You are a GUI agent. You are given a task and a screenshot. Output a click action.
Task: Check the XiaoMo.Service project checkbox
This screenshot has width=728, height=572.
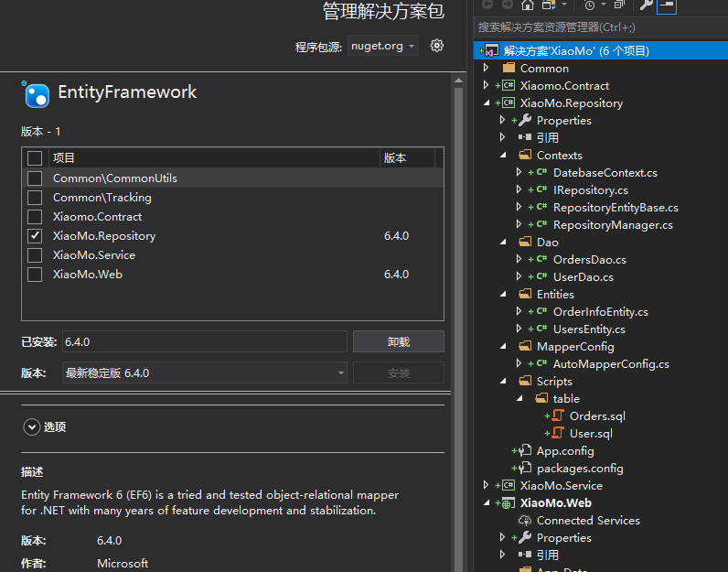tap(35, 255)
